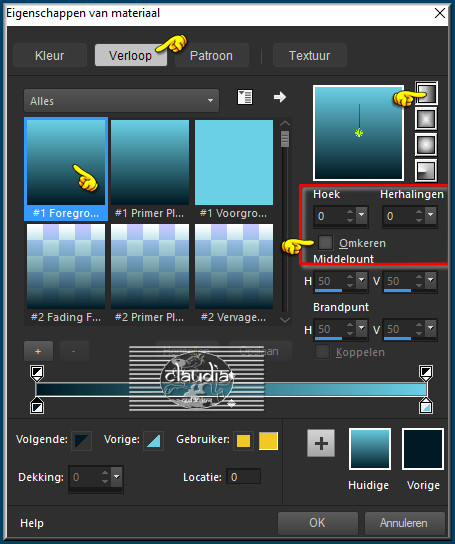Viewport: 455px width, 544px height.
Task: Open Middelpunt H value dropdown
Action: click(x=361, y=280)
